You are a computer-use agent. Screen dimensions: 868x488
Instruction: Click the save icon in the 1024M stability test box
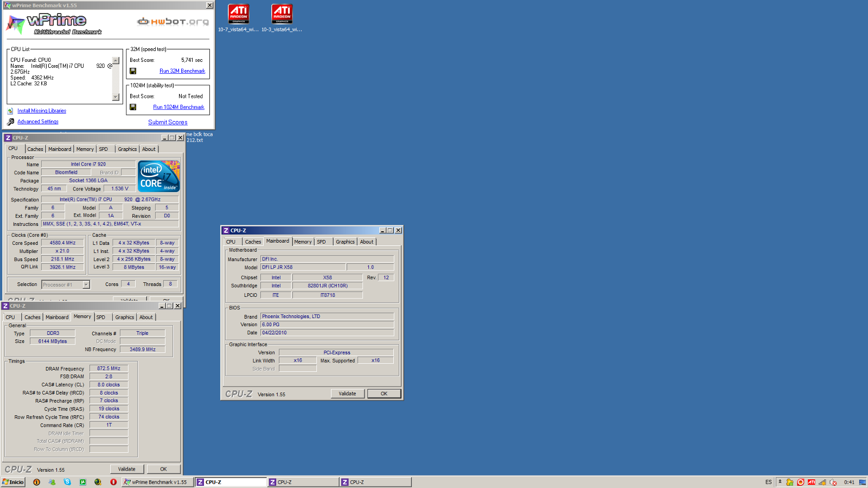click(x=133, y=107)
